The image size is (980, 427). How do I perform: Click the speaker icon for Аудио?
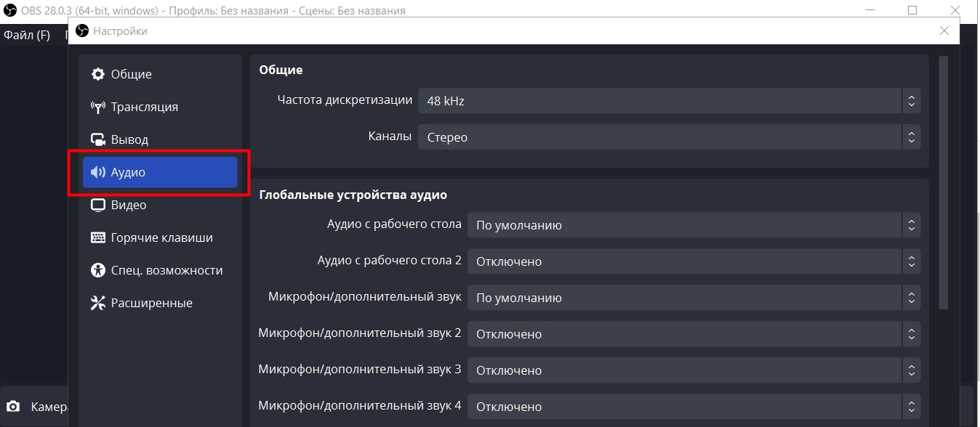click(x=98, y=173)
